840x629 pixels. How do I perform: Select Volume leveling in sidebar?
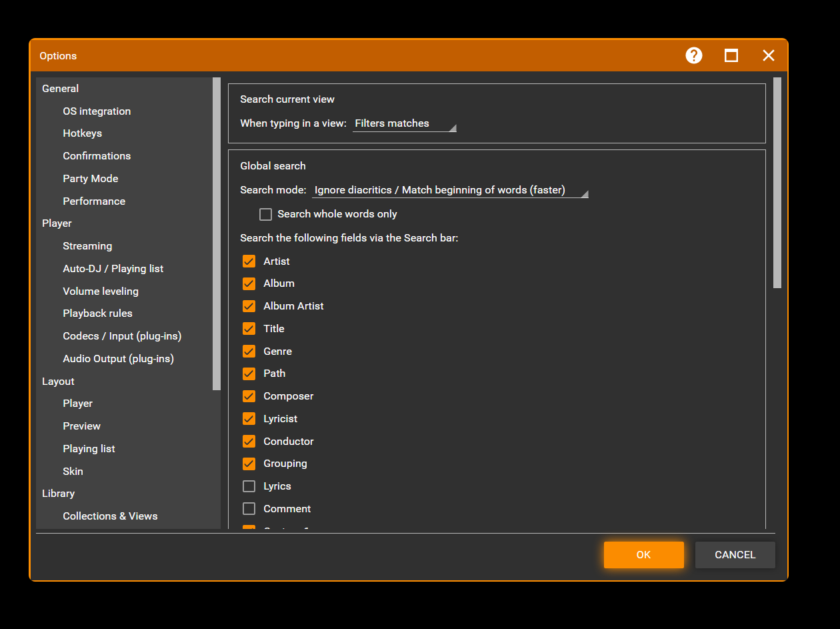(x=101, y=291)
